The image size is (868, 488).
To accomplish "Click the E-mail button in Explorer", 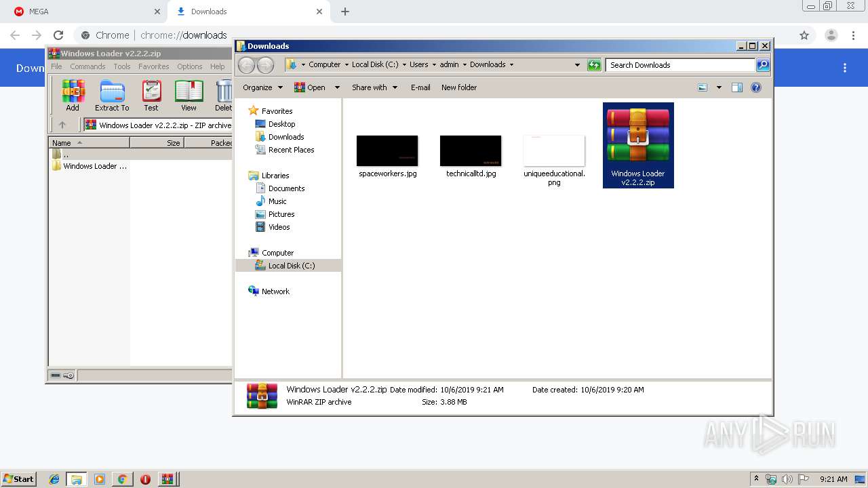I will pos(420,87).
